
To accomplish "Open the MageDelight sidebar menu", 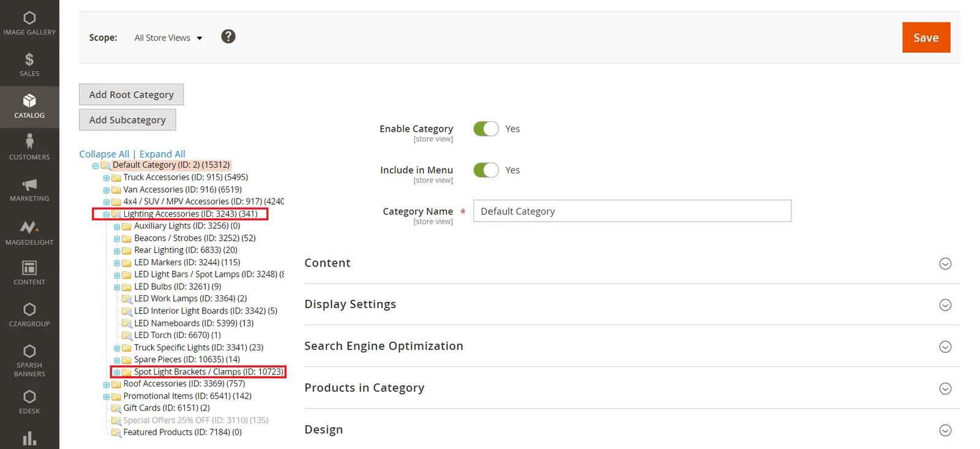I will point(29,233).
